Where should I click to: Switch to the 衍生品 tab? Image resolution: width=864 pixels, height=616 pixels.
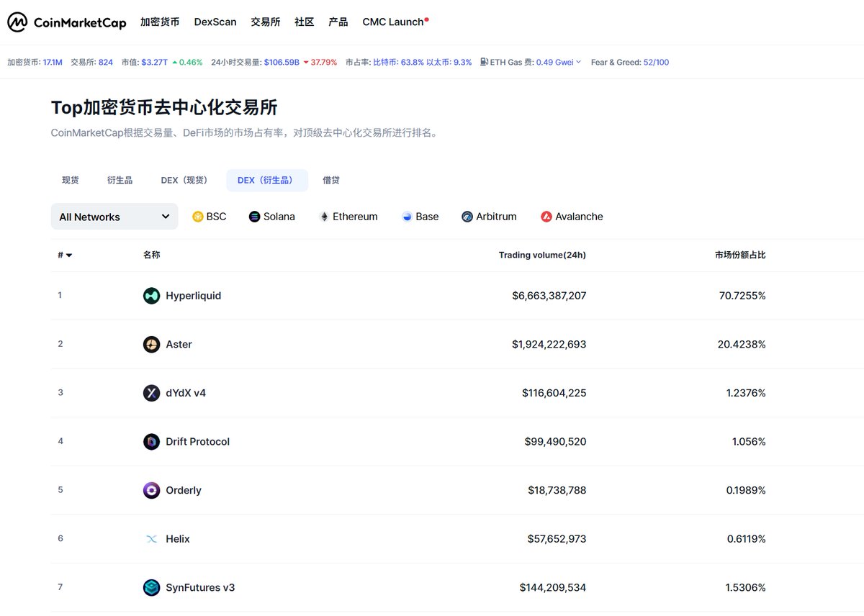[120, 181]
